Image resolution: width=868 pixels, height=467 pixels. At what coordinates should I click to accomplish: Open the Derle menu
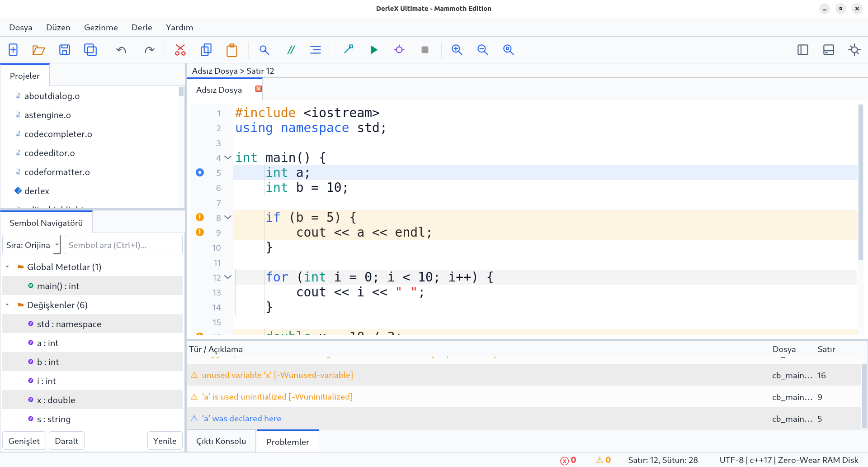(x=142, y=27)
